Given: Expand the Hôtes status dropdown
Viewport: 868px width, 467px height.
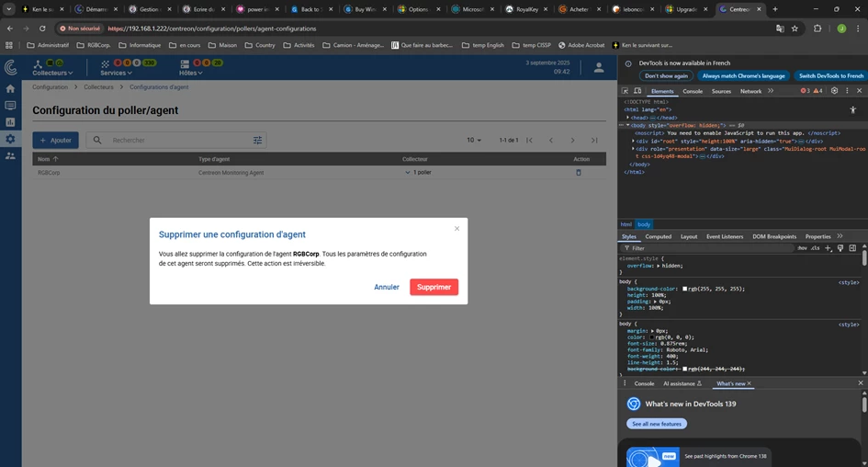Looking at the screenshot, I should coord(190,73).
